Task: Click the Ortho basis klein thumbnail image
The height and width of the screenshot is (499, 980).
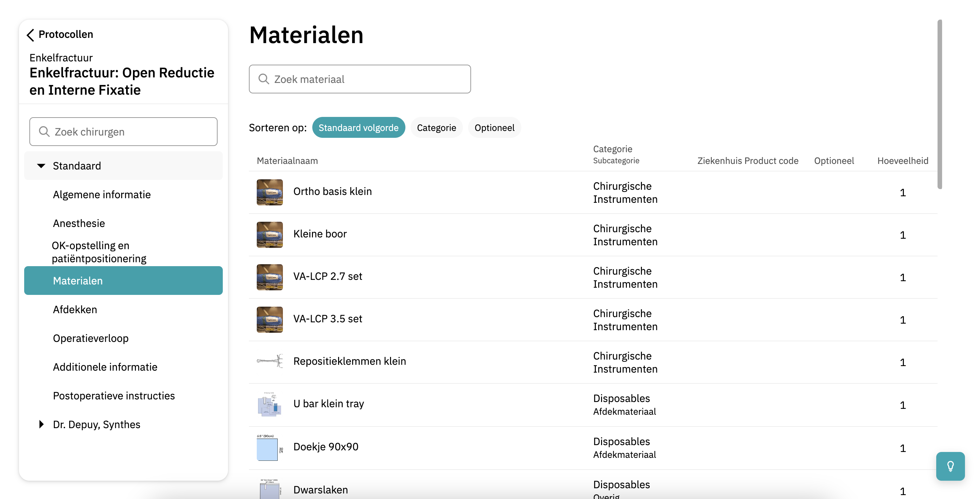Action: (x=269, y=192)
